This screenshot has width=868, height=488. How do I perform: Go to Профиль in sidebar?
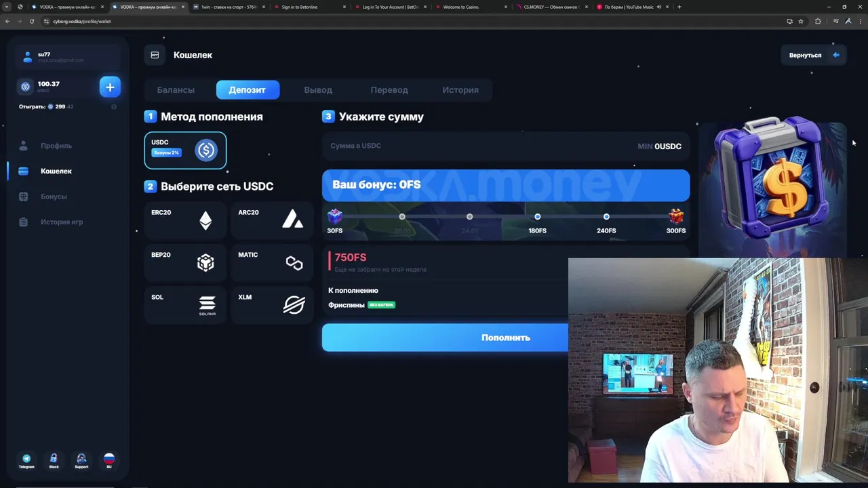click(56, 146)
